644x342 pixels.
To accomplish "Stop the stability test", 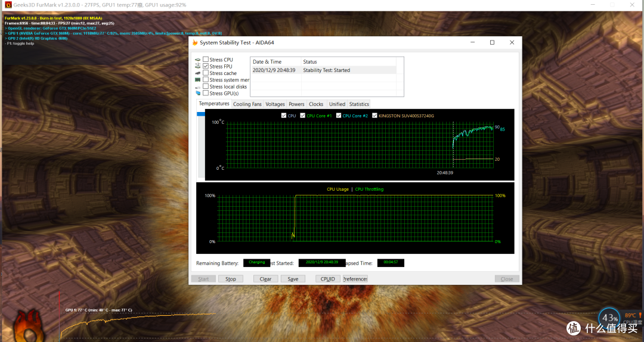I will pyautogui.click(x=230, y=279).
